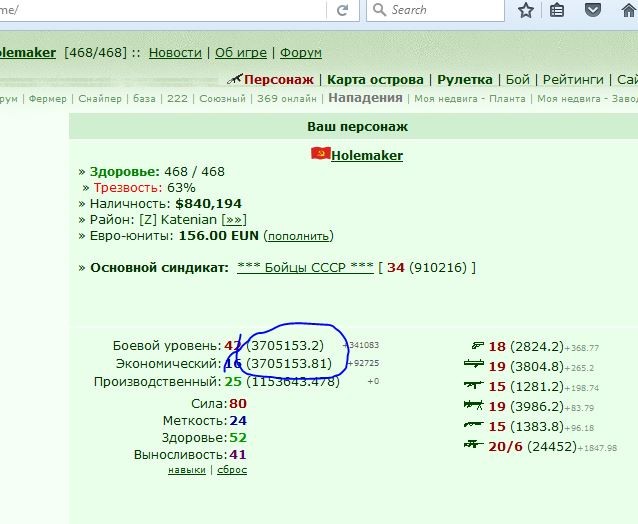Open the Pocket icon in the toolbar
Image resolution: width=638 pixels, height=524 pixels.
tap(593, 9)
